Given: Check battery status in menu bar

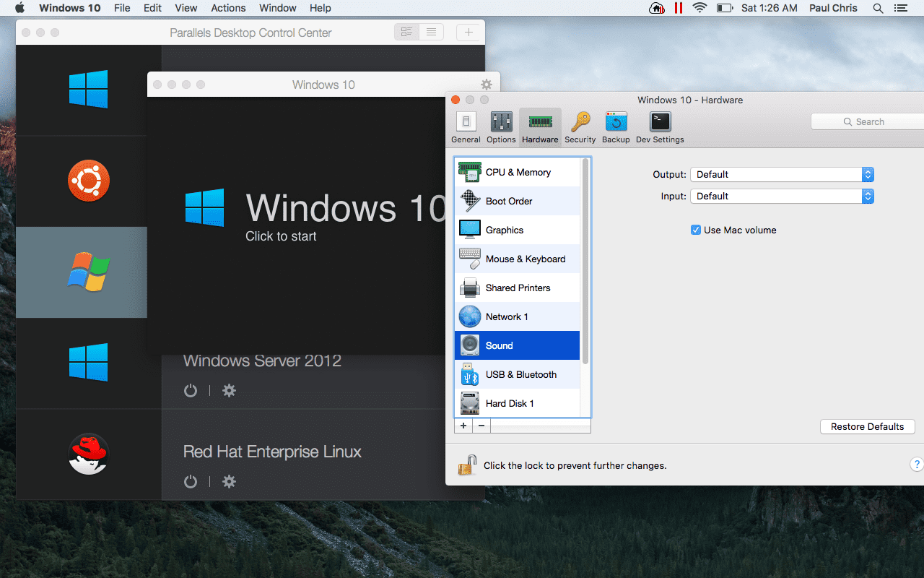Looking at the screenshot, I should [x=724, y=8].
